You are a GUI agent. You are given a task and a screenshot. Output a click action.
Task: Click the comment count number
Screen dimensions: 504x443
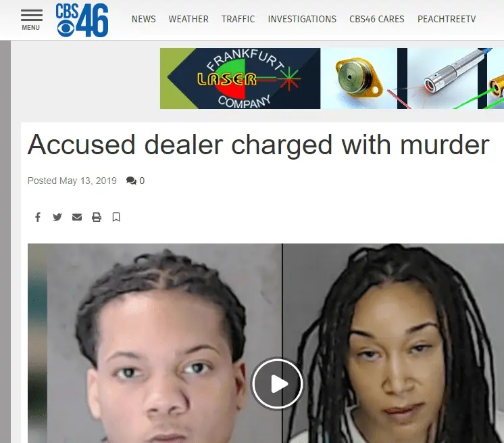pos(142,181)
